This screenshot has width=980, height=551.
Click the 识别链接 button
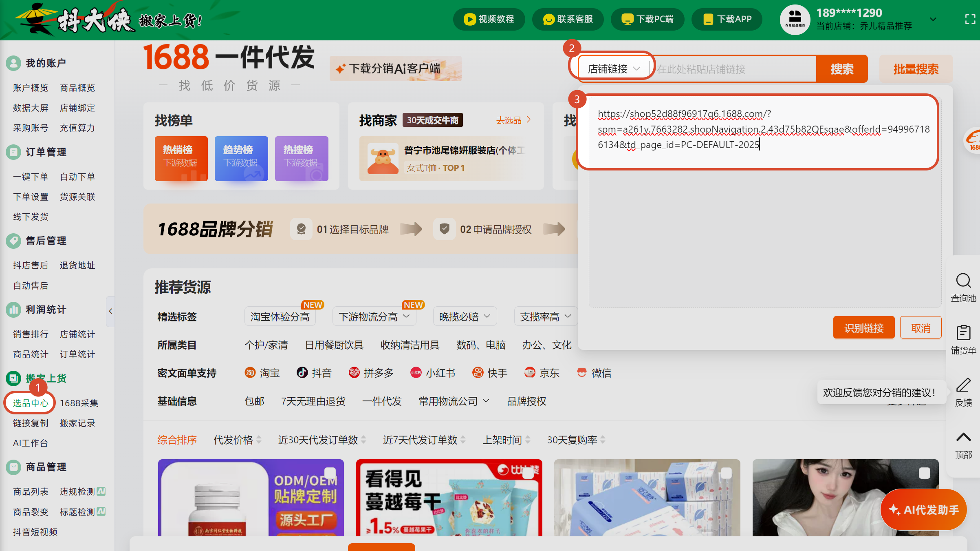[864, 328]
